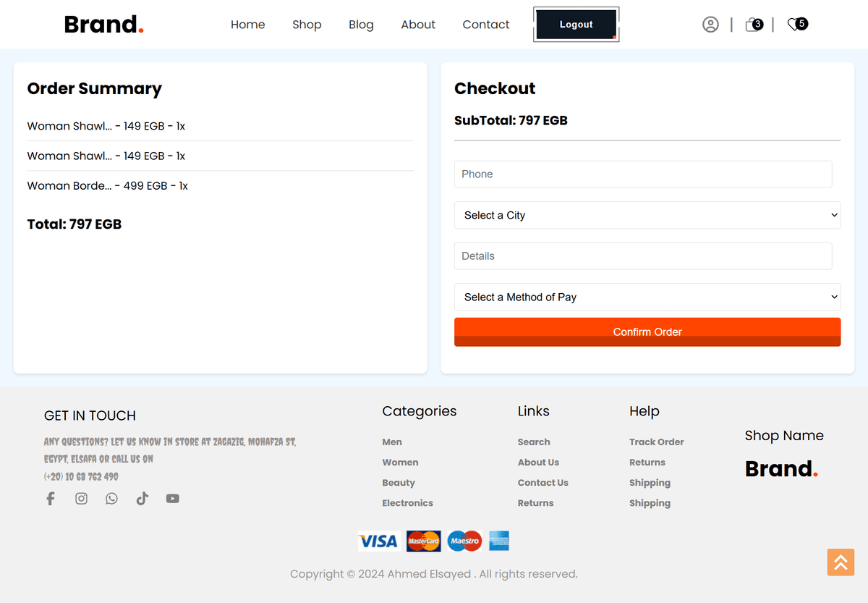
Task: Open the Track Order help link
Action: click(656, 442)
